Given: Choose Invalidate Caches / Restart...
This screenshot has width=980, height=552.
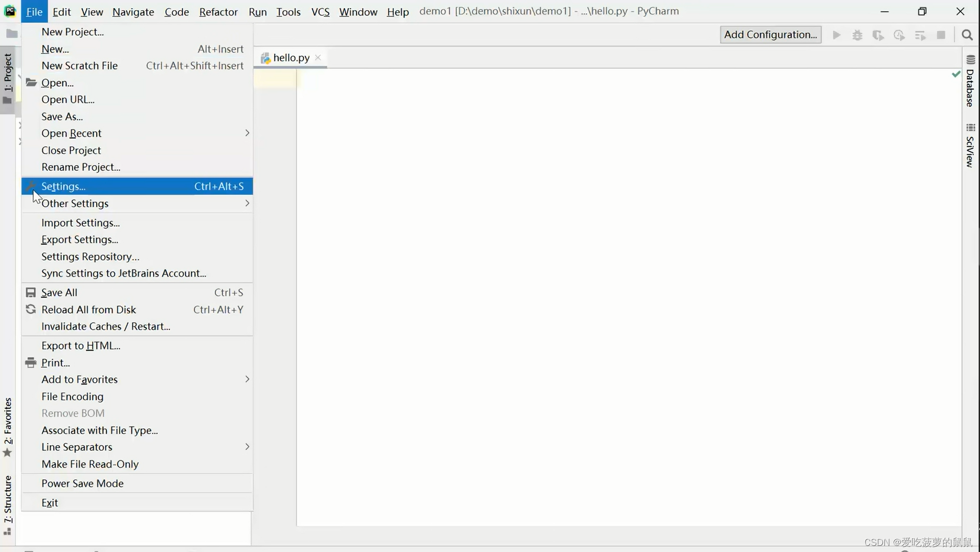Looking at the screenshot, I should pyautogui.click(x=137, y=327).
